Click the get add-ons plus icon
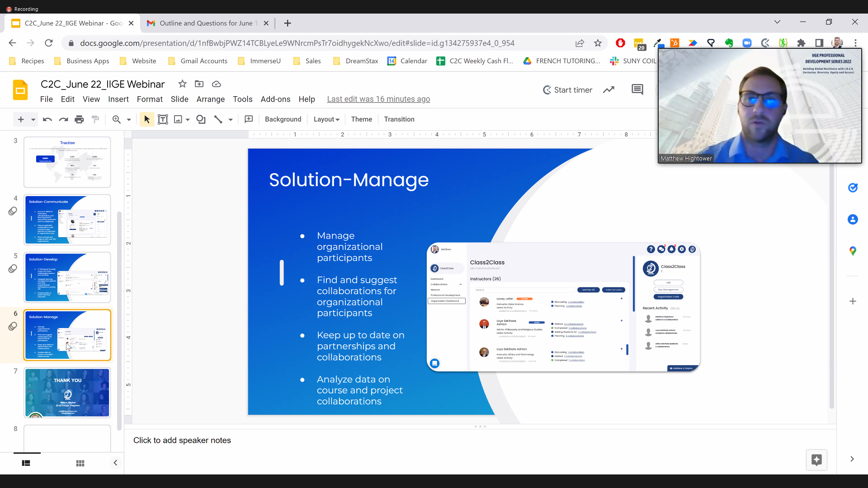The height and width of the screenshot is (488, 868). click(x=853, y=301)
